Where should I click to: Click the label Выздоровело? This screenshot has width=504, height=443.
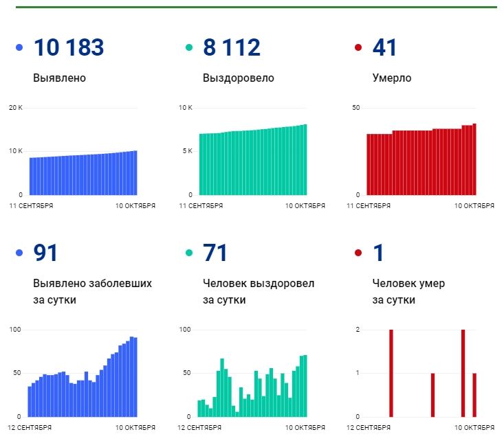pos(238,78)
